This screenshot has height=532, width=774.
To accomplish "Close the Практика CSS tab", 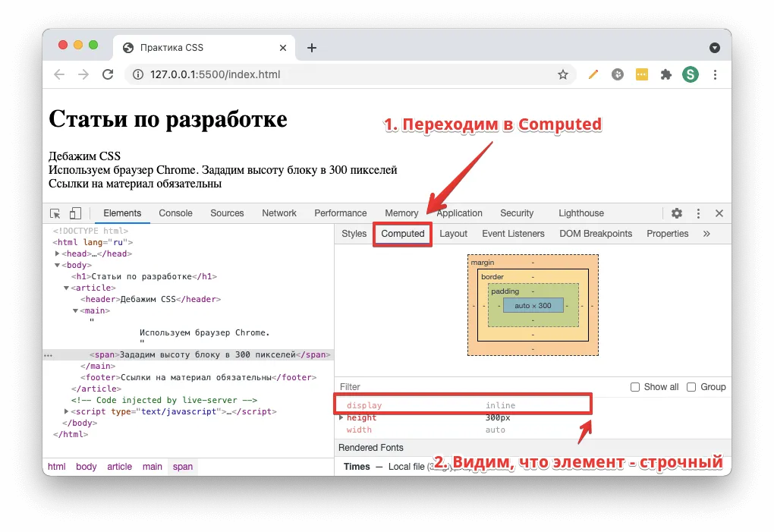I will click(x=283, y=48).
